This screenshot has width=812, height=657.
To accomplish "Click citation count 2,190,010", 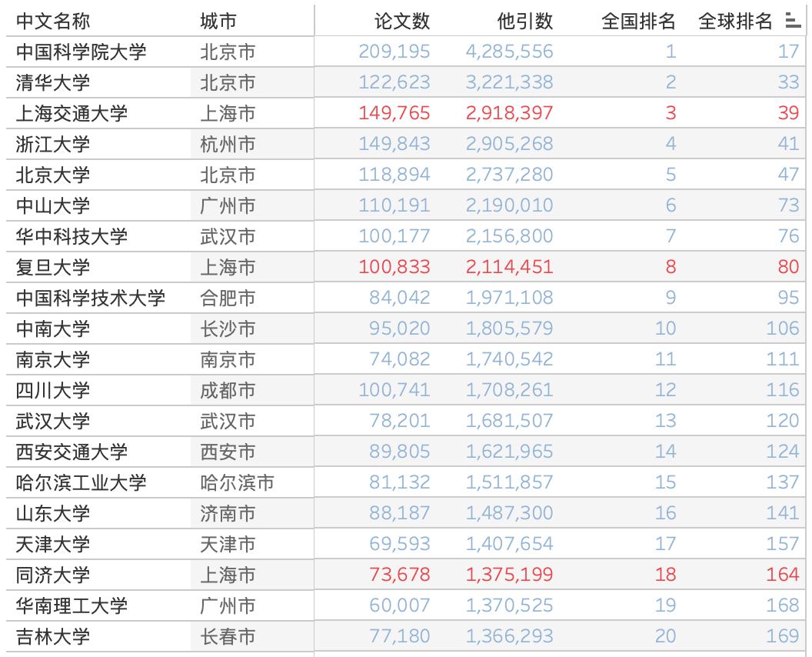I will 509,205.
